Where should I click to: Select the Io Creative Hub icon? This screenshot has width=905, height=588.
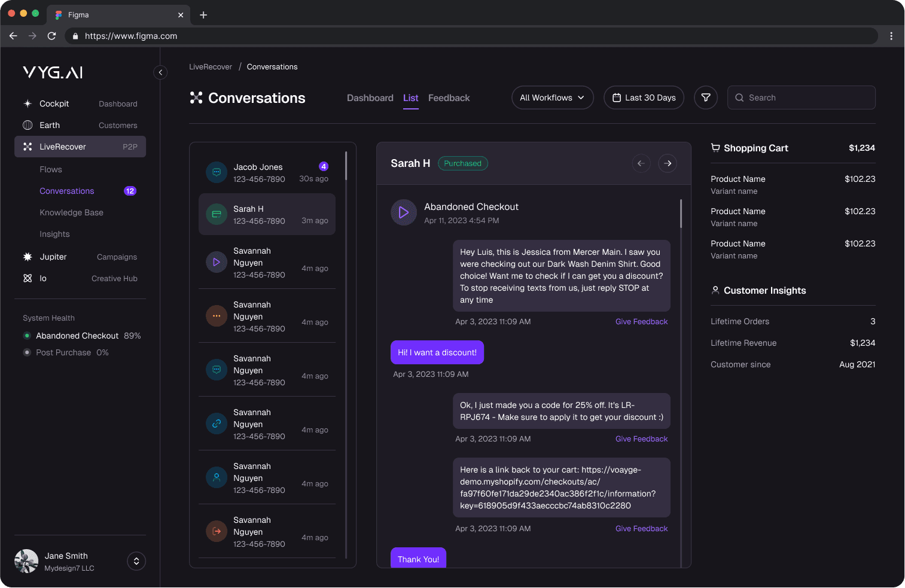click(x=28, y=278)
